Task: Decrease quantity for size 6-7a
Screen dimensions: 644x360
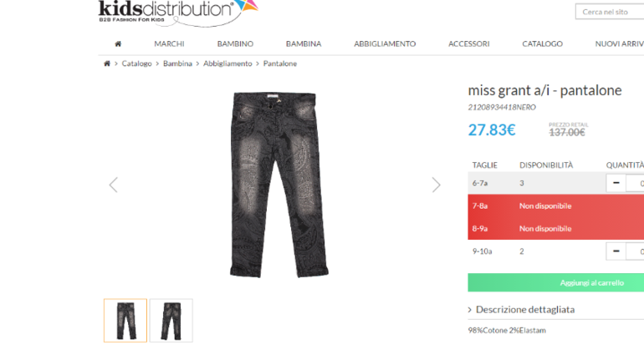Action: (x=616, y=183)
